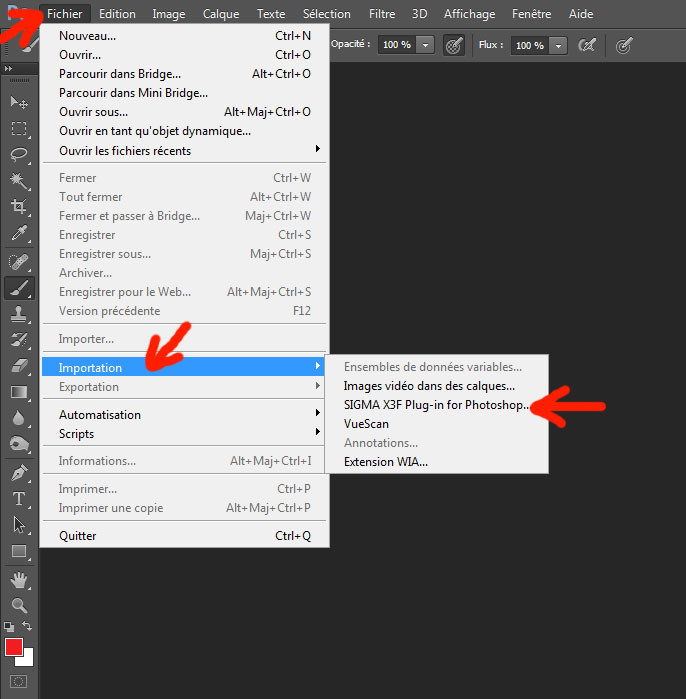The image size is (686, 699).
Task: Choose Parcourir dans Bridge
Action: (x=184, y=74)
